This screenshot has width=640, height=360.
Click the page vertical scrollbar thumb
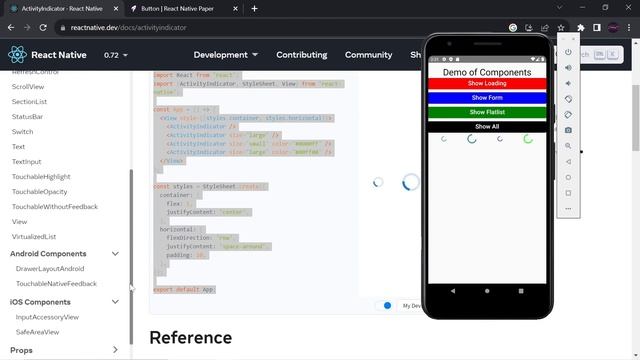pos(636,118)
